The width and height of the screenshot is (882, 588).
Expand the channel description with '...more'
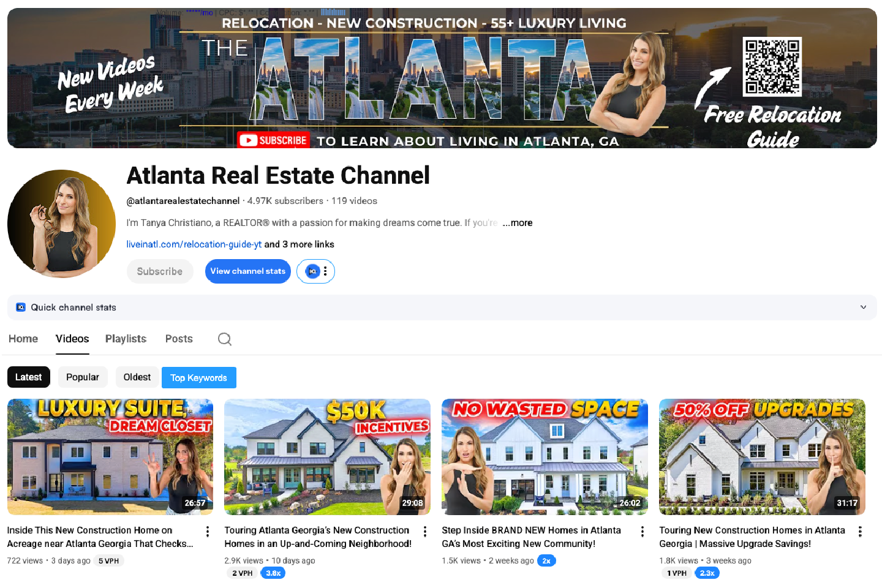pos(518,223)
